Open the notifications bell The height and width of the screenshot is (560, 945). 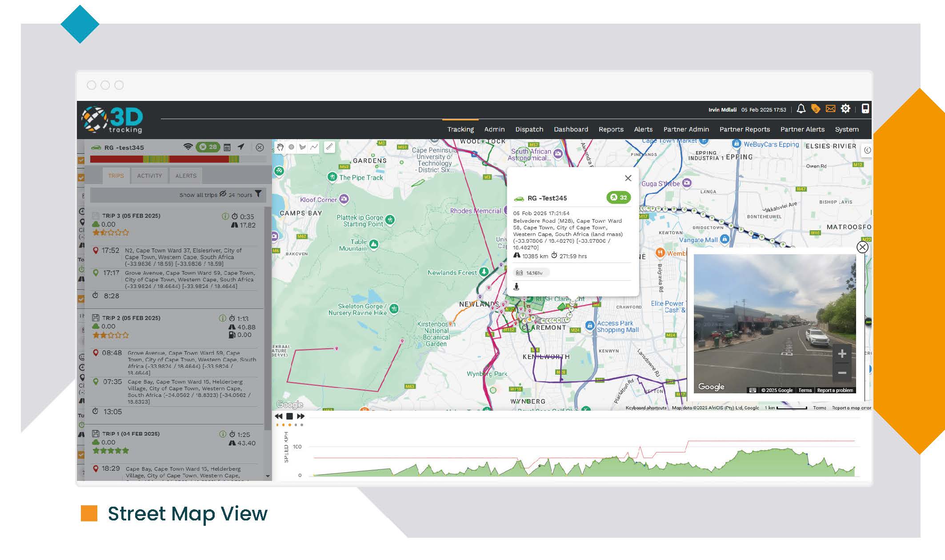click(801, 109)
